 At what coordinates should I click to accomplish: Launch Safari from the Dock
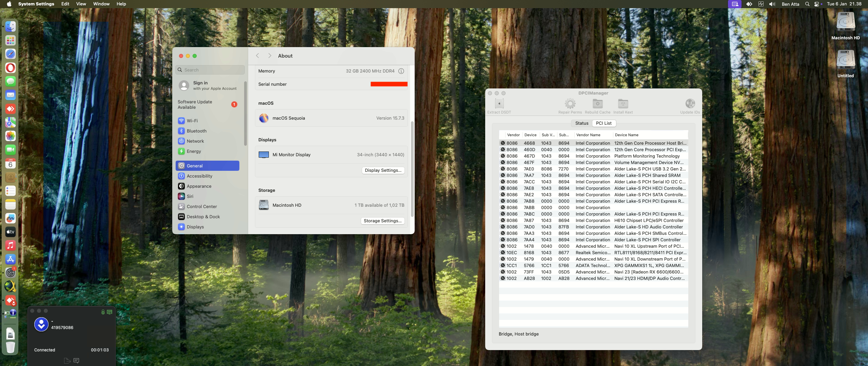(x=11, y=54)
